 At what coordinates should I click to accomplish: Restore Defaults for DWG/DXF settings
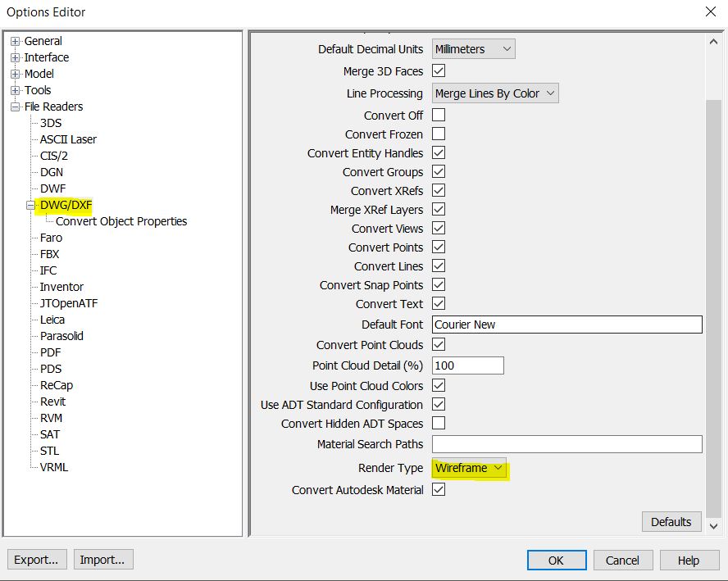[671, 521]
